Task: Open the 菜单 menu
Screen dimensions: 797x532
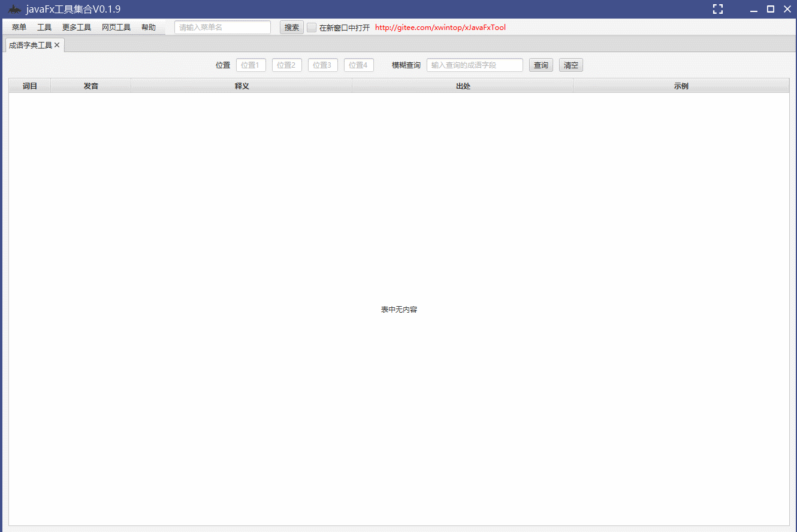Action: [19, 28]
